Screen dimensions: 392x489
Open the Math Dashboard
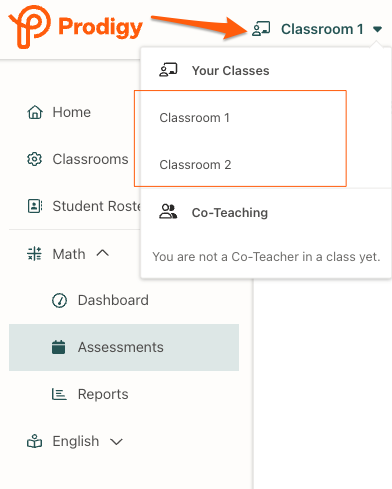click(x=113, y=300)
